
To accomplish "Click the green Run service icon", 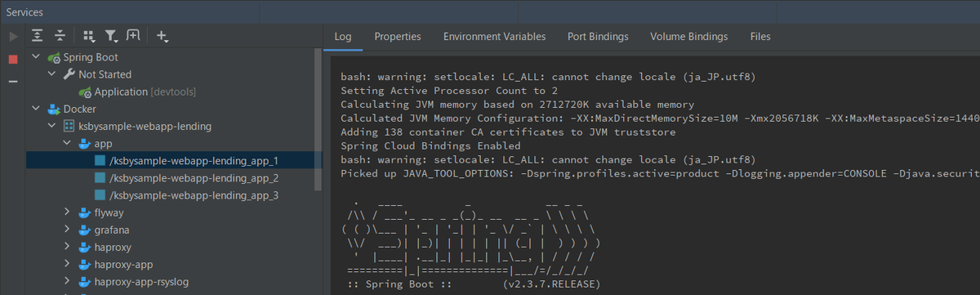I will click(x=12, y=37).
